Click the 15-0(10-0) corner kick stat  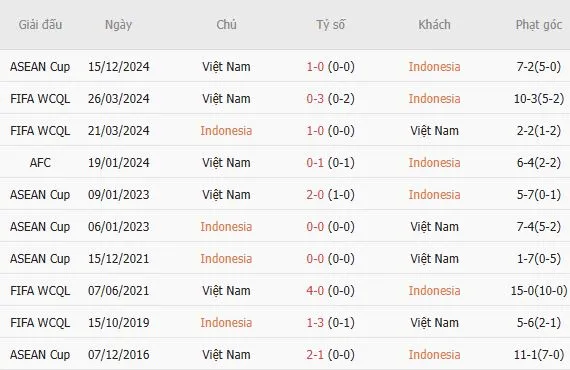click(x=539, y=290)
